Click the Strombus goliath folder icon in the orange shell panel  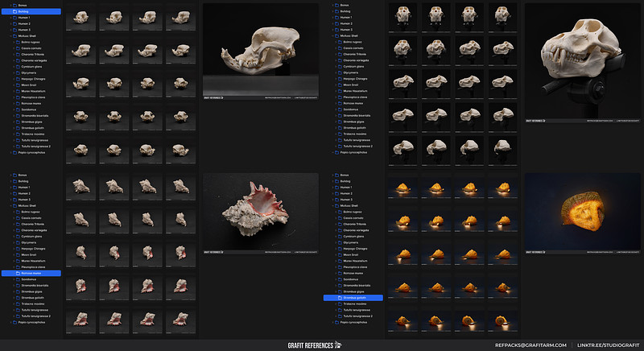pos(340,298)
